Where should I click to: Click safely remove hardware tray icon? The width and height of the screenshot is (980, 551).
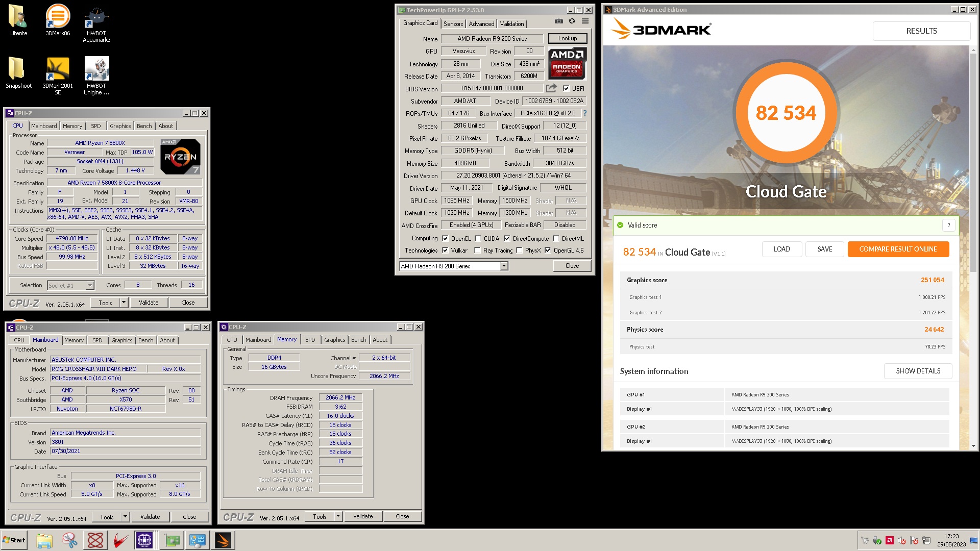pos(877,541)
